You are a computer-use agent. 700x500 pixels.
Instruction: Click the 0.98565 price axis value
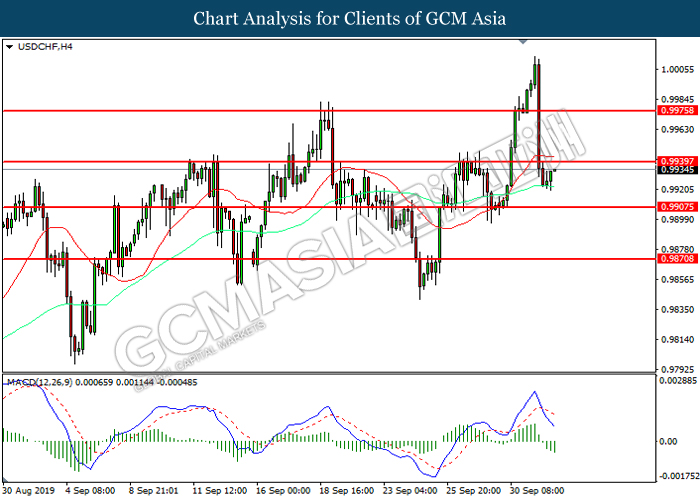[x=678, y=279]
